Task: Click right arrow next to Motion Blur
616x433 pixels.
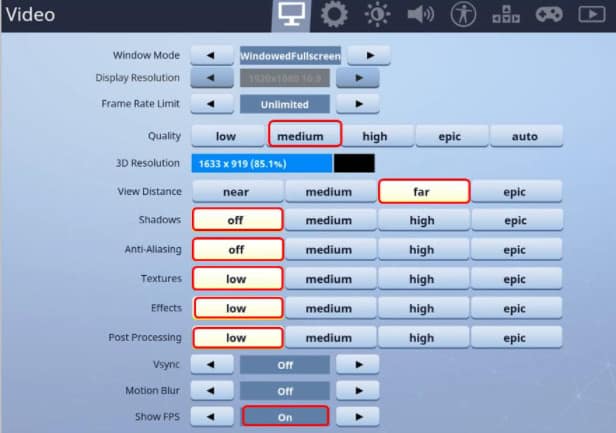Action: coord(358,391)
